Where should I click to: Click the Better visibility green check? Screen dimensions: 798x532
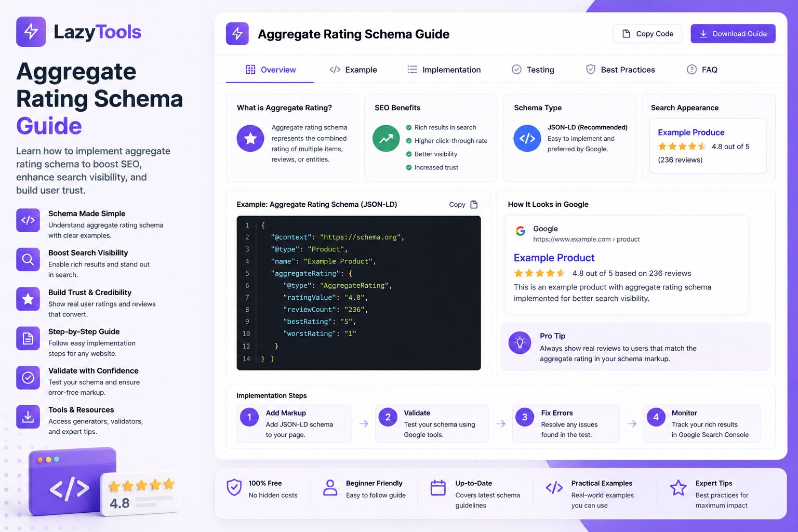pos(409,154)
